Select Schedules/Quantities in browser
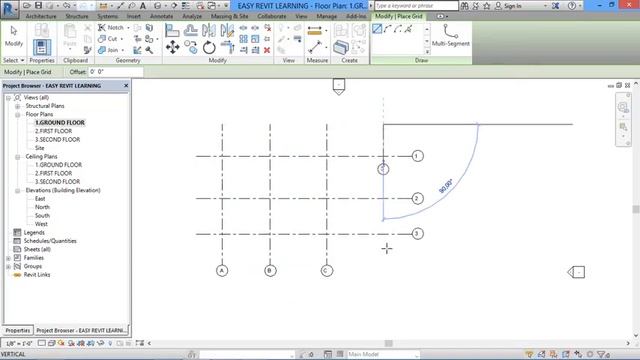Viewport: 640px width, 360px height. point(50,241)
